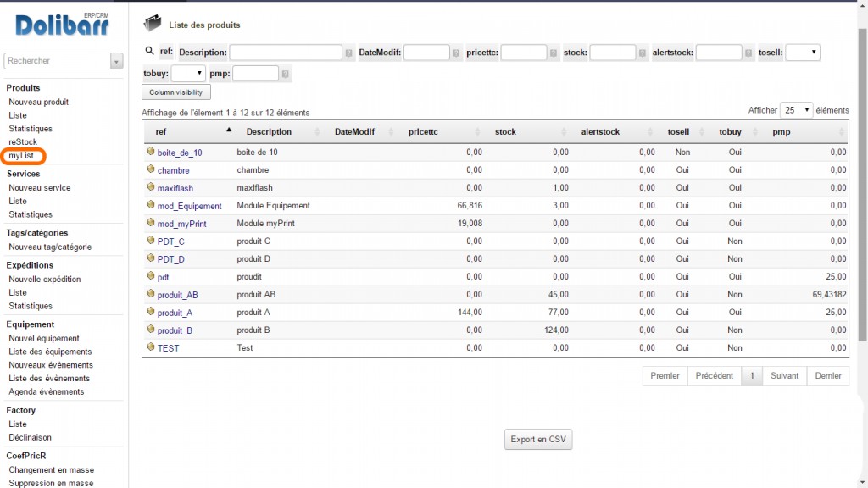Click the help icon after Description filter
This screenshot has height=488, width=868.
pyautogui.click(x=349, y=53)
